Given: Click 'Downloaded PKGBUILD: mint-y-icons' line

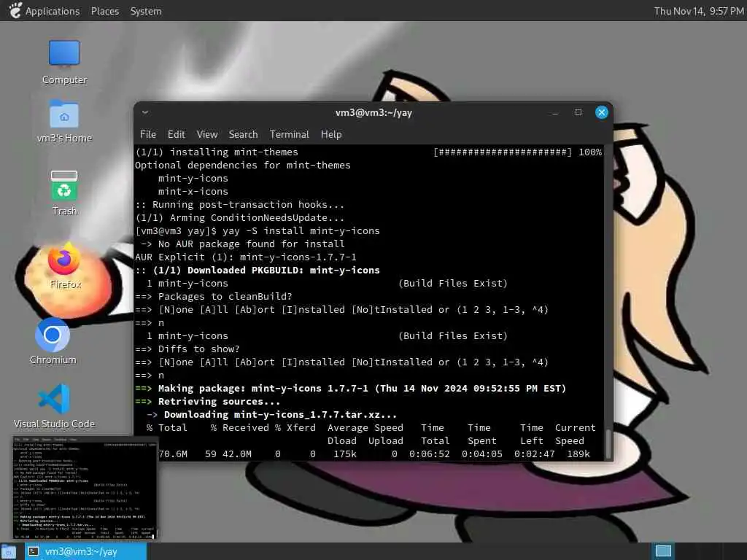Looking at the screenshot, I should pos(258,270).
